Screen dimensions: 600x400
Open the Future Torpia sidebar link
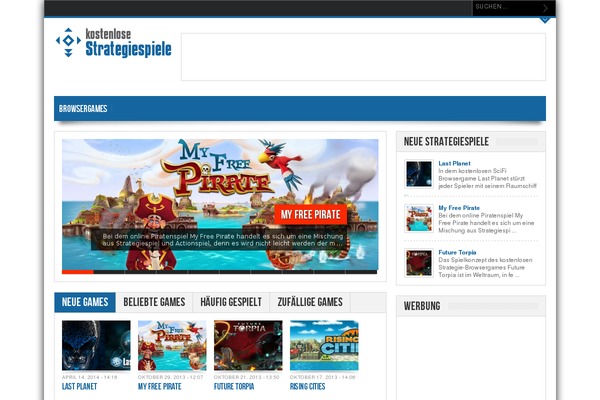pyautogui.click(x=457, y=252)
